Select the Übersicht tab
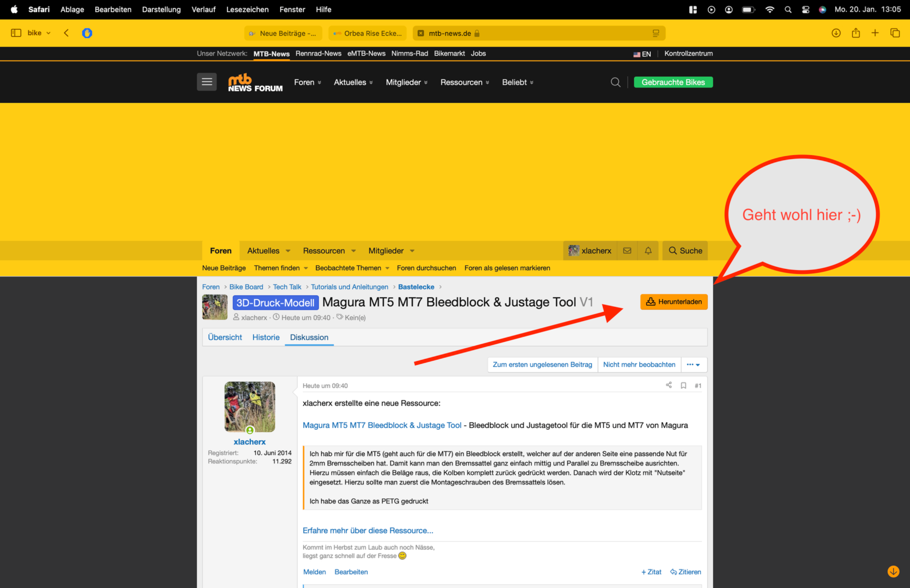Screen dimensions: 910x588 click(x=225, y=337)
